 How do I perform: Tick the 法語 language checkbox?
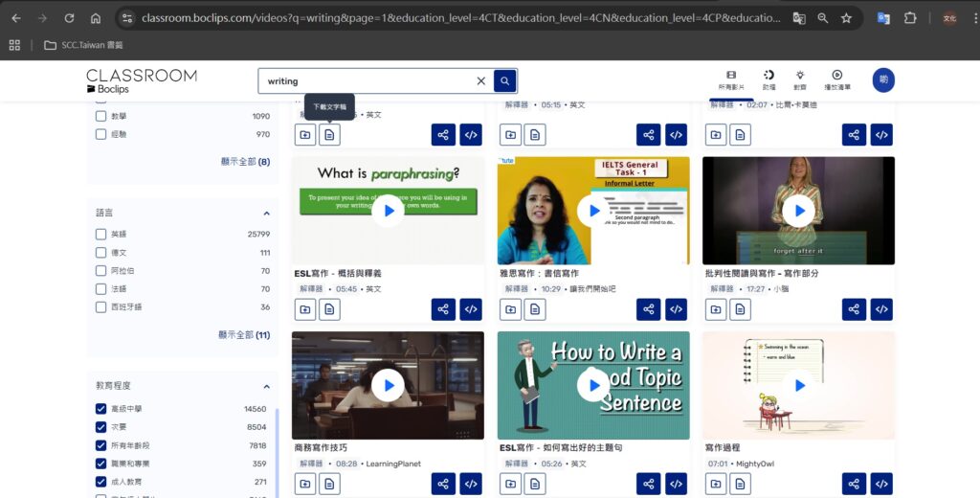101,288
